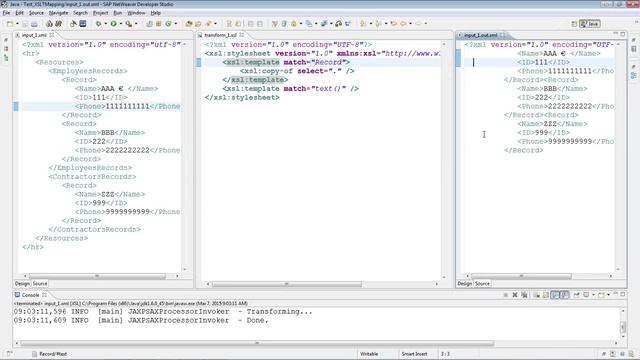Image resolution: width=640 pixels, height=360 pixels.
Task: Click Remove Launch X icon in Console
Action: point(515,295)
